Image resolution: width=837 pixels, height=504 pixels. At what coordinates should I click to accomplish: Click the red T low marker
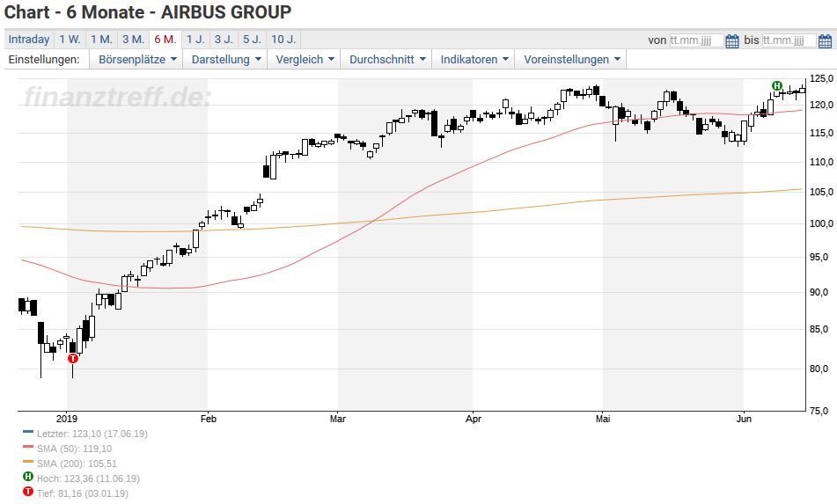73,358
